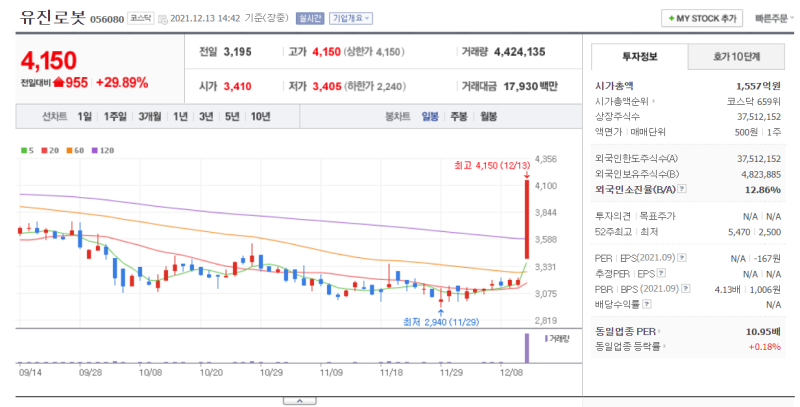800x407 pixels.
Task: Click the 동일업종 등락률 link
Action: [x=631, y=346]
